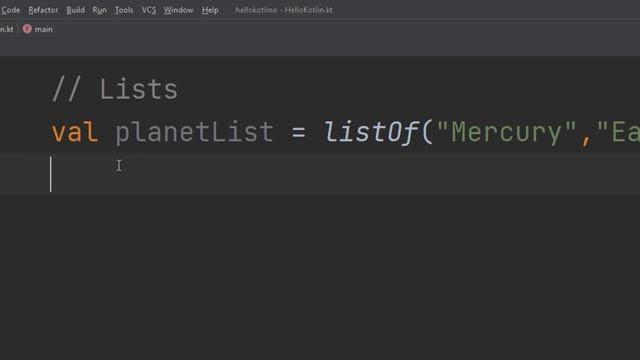Click the "Mercury" string literal
The height and width of the screenshot is (360, 640).
507,132
